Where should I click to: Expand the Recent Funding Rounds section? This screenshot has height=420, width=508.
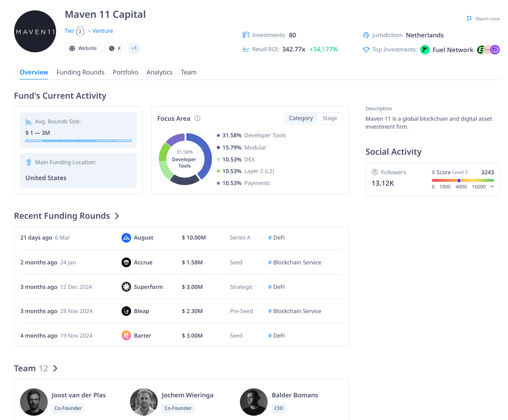(x=117, y=216)
